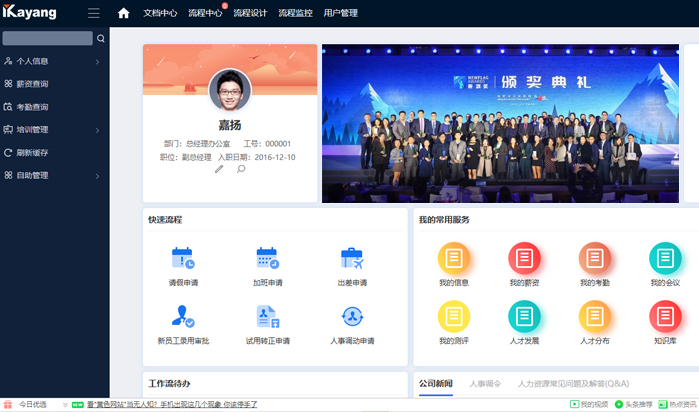Click the pencil edit icon under profile
Screen dimensions: 699x412
(219, 169)
